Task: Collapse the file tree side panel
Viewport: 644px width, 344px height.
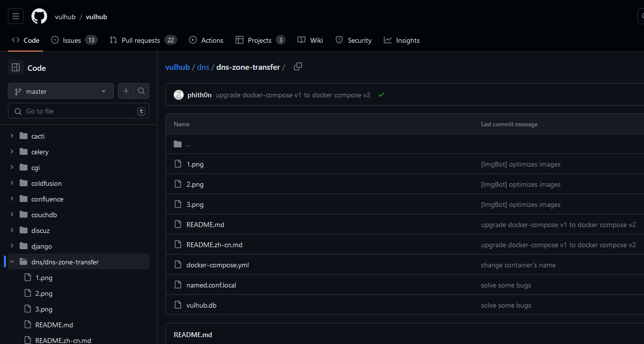Action: 16,67
